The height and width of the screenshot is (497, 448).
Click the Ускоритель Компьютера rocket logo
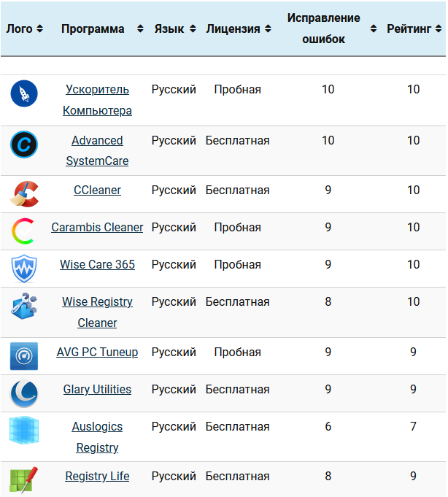click(24, 93)
